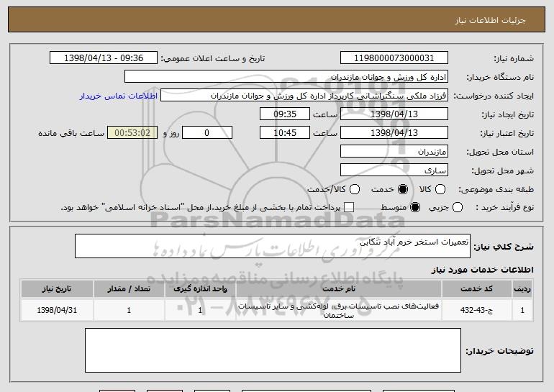Viewport: 554px width, 392px height.
Task: Click the واحد اندازه گیری column header
Action: pyautogui.click(x=200, y=289)
